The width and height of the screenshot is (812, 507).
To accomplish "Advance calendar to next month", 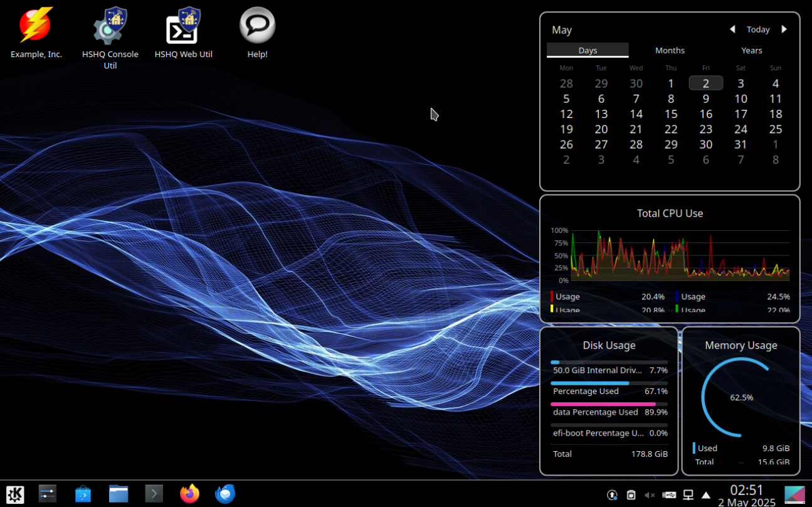I will (x=784, y=29).
